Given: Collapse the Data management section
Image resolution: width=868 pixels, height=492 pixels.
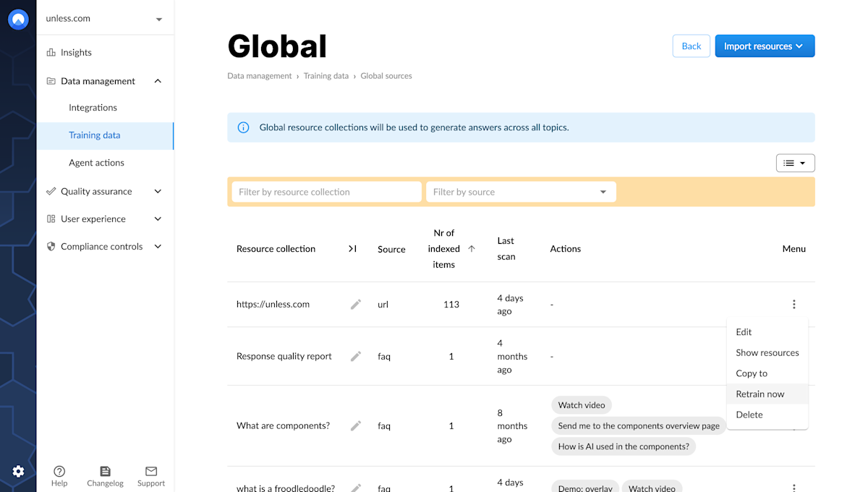Looking at the screenshot, I should pyautogui.click(x=158, y=81).
